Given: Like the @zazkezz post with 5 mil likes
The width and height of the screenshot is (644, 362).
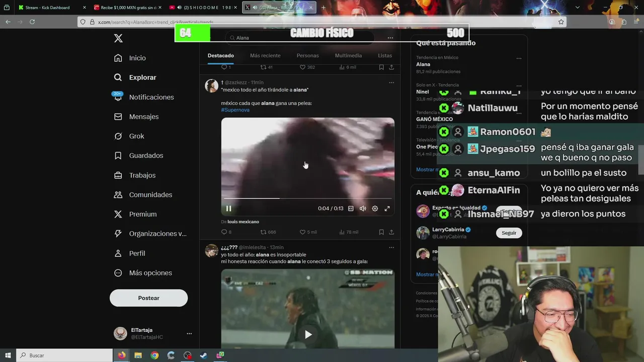Looking at the screenshot, I should 302,232.
